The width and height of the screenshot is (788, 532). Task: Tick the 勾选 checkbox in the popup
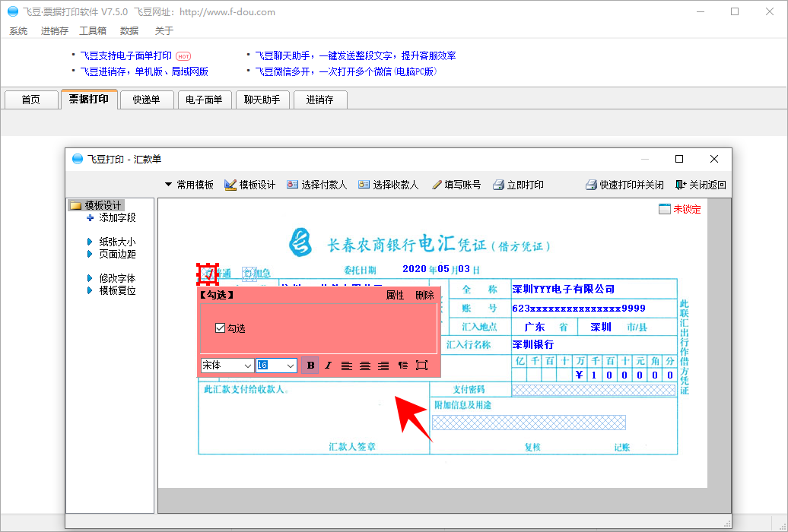(220, 328)
